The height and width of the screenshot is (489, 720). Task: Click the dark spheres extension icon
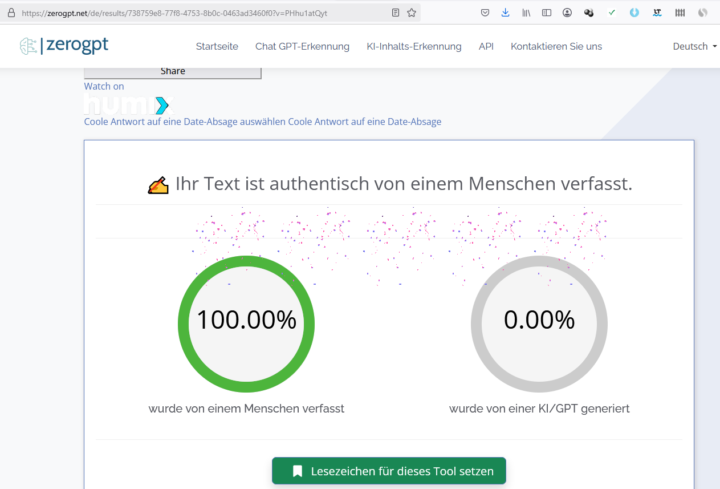point(589,13)
